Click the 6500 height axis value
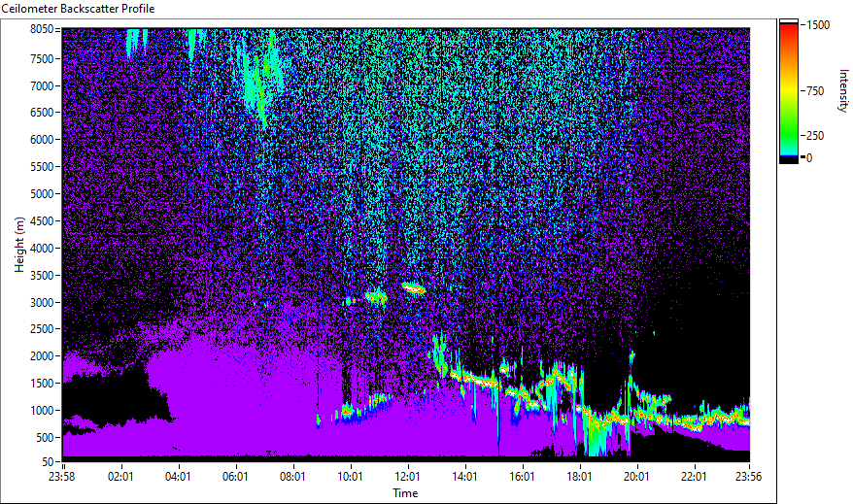Screen dimensions: 853x504 click(x=42, y=113)
